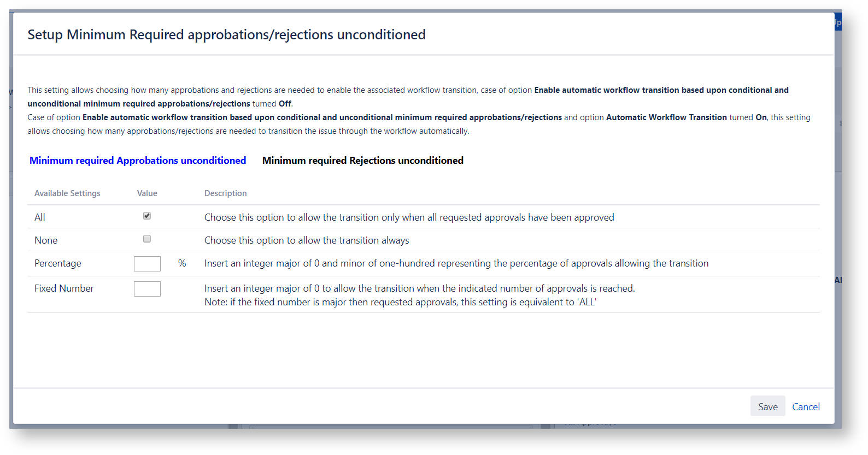
Task: Click the Value column header
Action: click(147, 193)
